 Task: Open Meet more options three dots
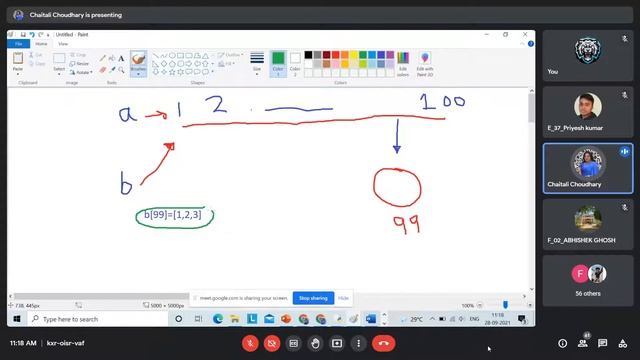[358, 343]
